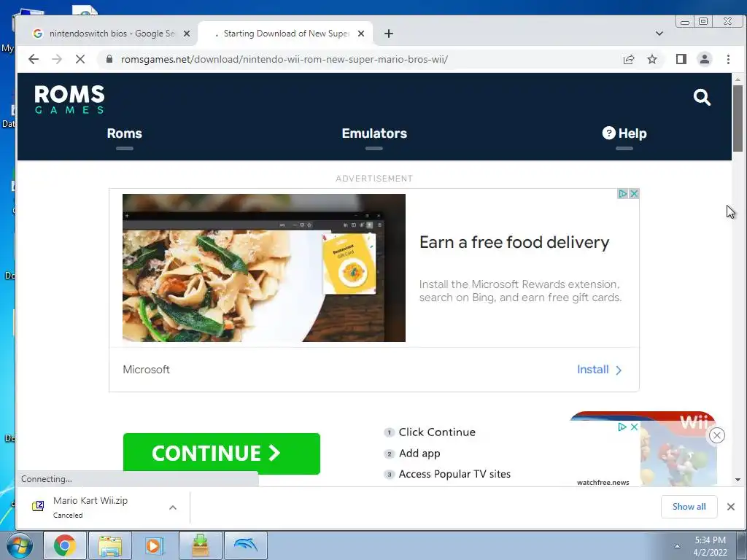747x560 pixels.
Task: Dismiss the floating Wii ad with round X
Action: tap(717, 435)
